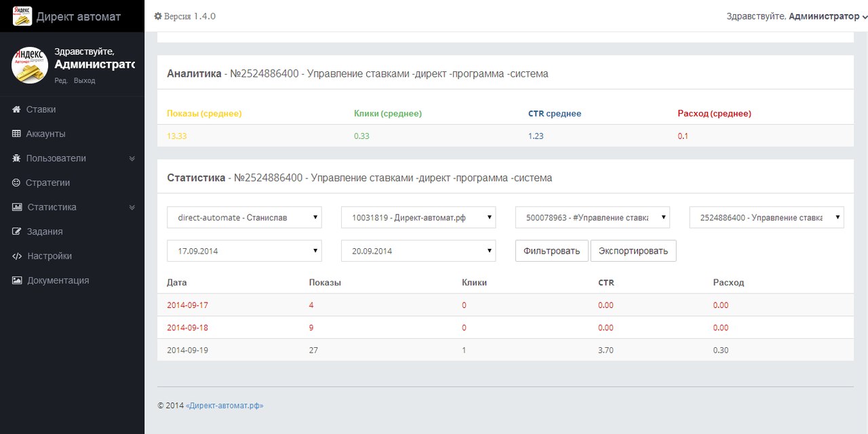Open the 20.09.2014 end date dropdown
The height and width of the screenshot is (434, 868).
point(418,251)
